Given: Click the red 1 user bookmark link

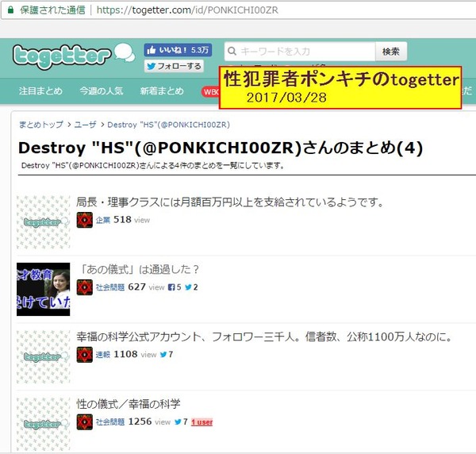Looking at the screenshot, I should click(x=202, y=422).
